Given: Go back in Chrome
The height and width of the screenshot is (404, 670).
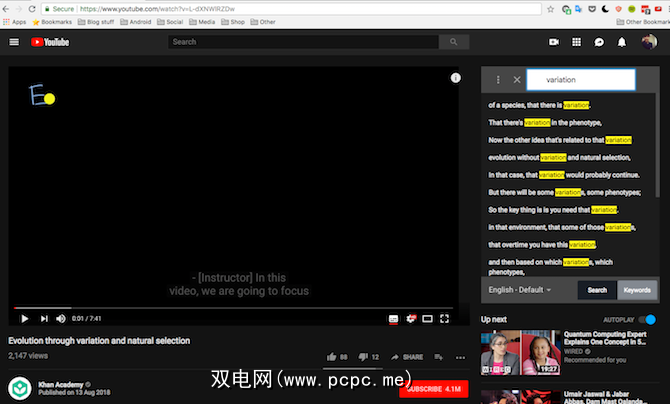Looking at the screenshot, I should pyautogui.click(x=6, y=9).
